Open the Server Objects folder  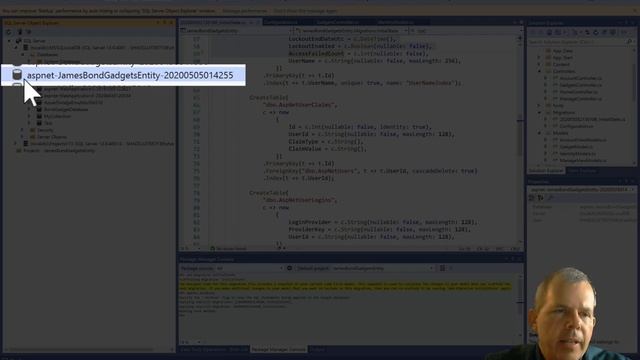point(52,137)
